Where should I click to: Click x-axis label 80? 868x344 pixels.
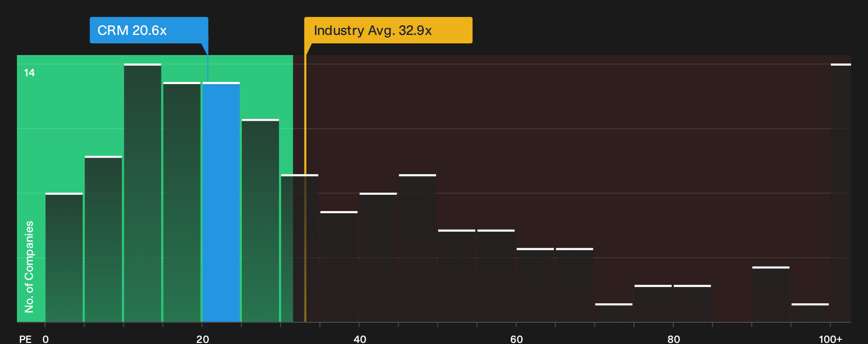tap(673, 339)
